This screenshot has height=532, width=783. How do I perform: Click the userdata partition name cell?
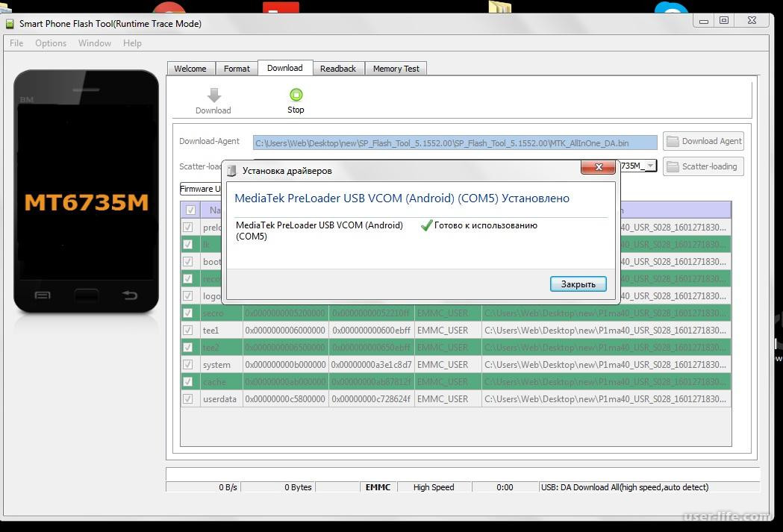[221, 399]
